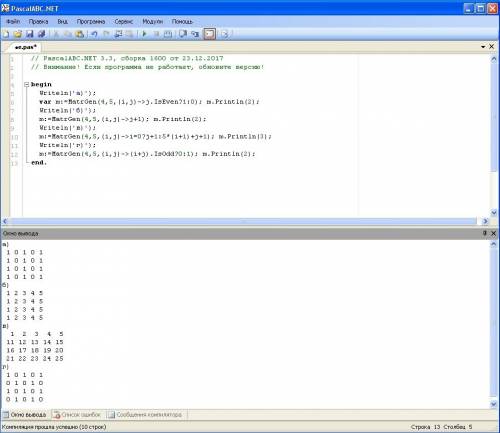500x433 pixels.
Task: Click the Save All toolbar icon
Action: (41, 34)
